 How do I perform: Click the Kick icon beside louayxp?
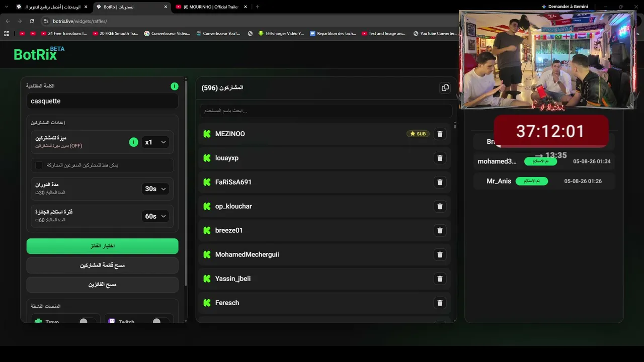tap(207, 158)
